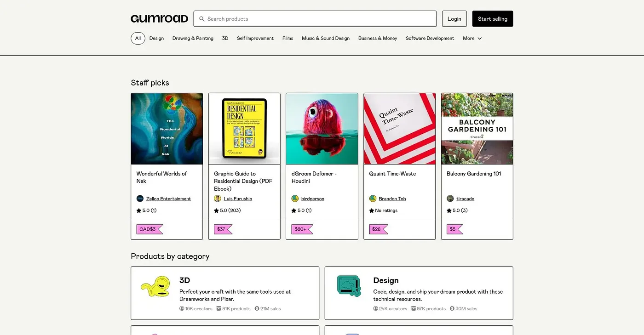Open tiracado's avatar icon
The height and width of the screenshot is (335, 644).
click(450, 199)
